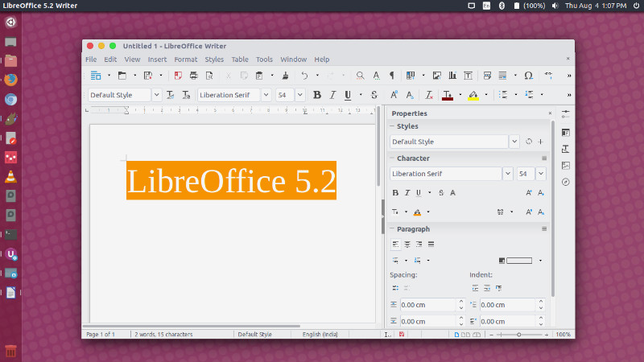Enable Justified alignment in Paragraph panel

pos(431,245)
